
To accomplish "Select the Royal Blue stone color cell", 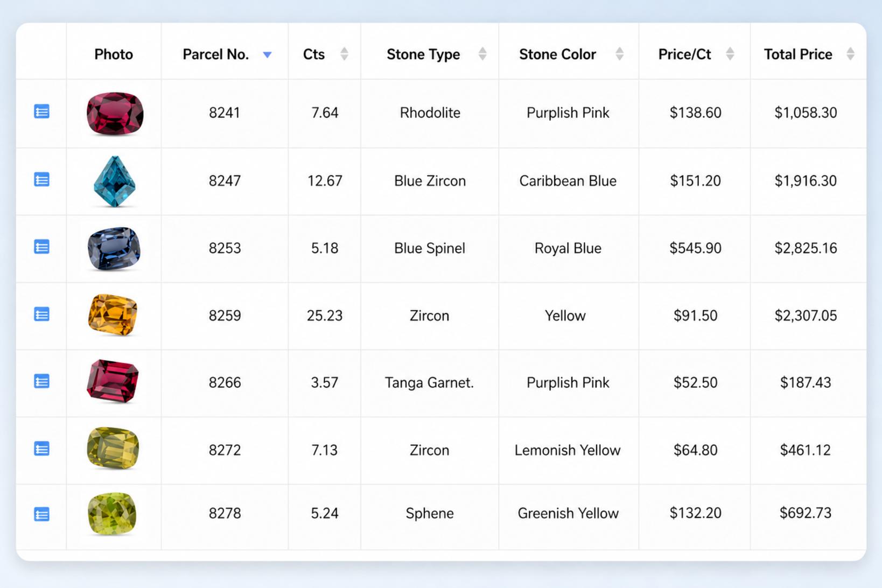I will click(x=568, y=248).
